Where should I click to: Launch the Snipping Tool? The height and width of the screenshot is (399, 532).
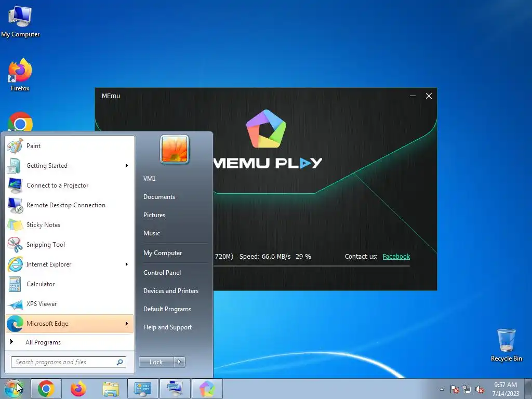click(x=70, y=245)
